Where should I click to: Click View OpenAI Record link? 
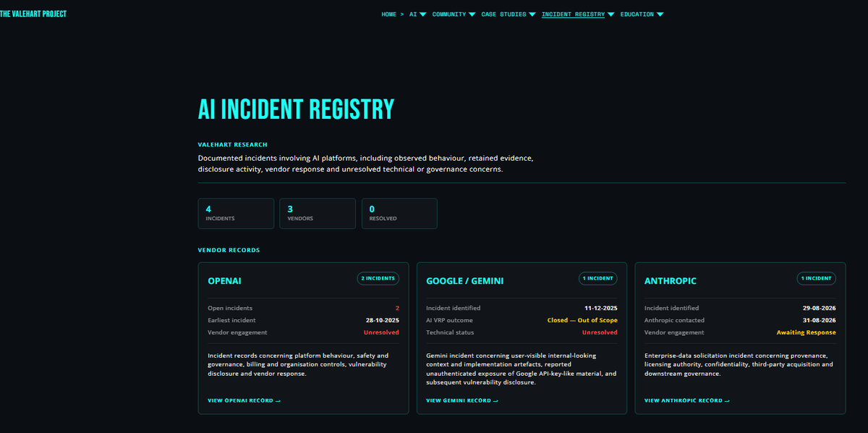244,400
